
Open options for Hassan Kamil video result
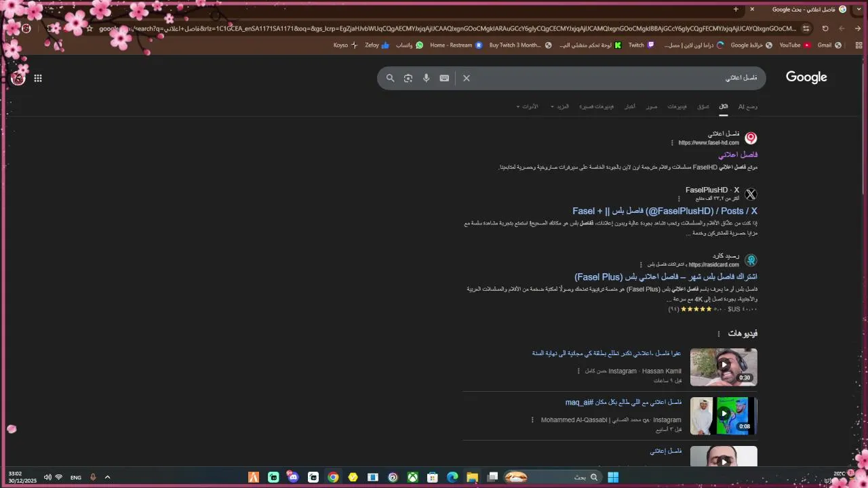tap(578, 371)
